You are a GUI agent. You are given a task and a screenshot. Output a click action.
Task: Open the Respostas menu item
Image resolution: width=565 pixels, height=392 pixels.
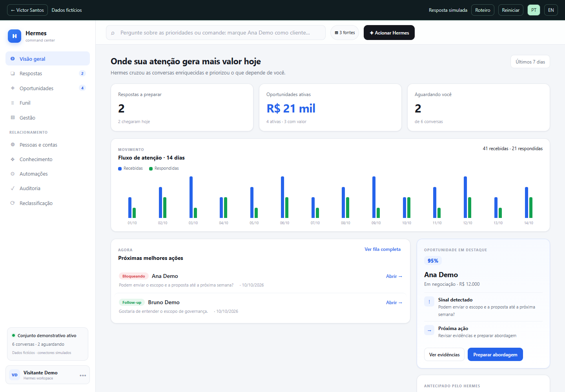(47, 73)
